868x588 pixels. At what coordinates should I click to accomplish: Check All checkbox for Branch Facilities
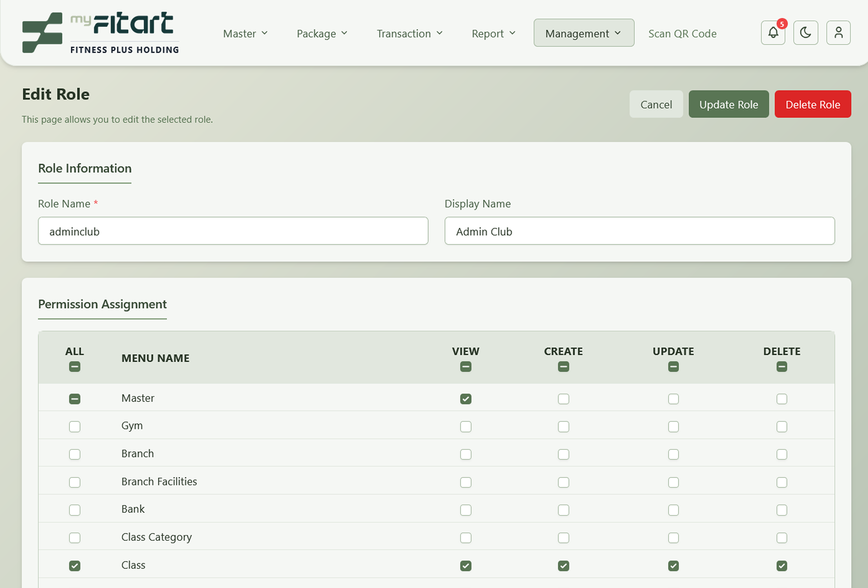[x=74, y=482]
